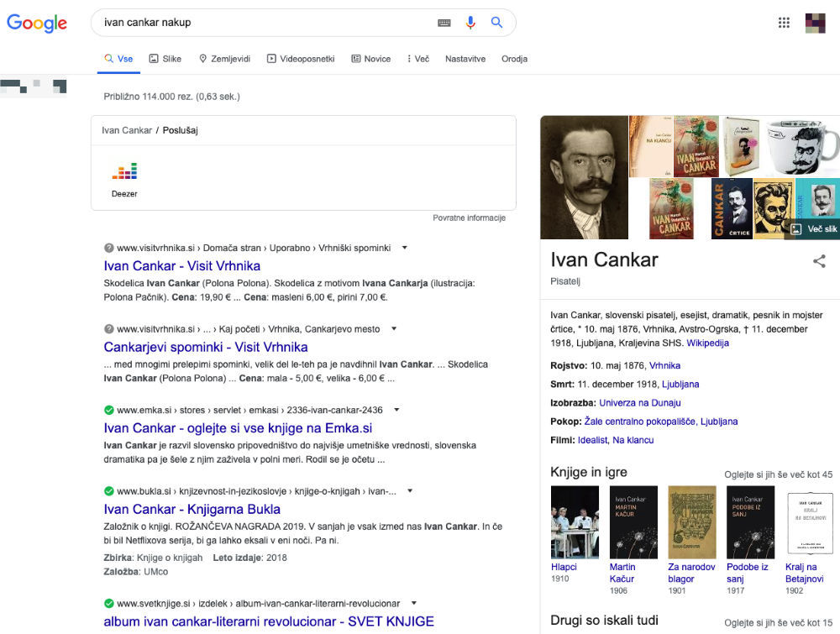The width and height of the screenshot is (840, 634).
Task: Share the Ivan Cankar knowledge panel
Action: 819,261
